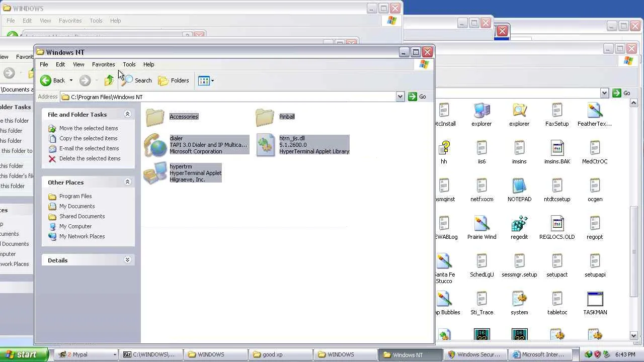Switch to Windows Security task in taskbar
This screenshot has height=362, width=644.
click(x=475, y=354)
